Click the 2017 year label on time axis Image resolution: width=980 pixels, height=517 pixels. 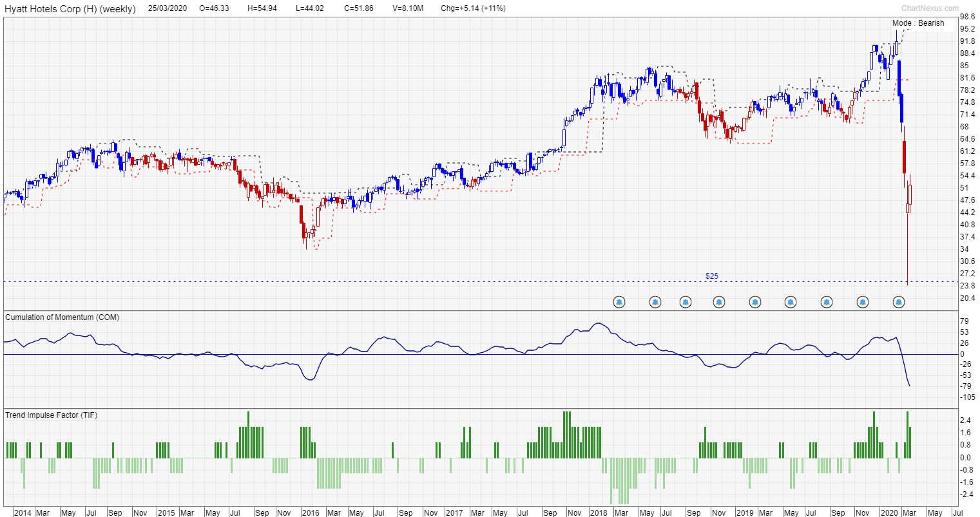[454, 513]
